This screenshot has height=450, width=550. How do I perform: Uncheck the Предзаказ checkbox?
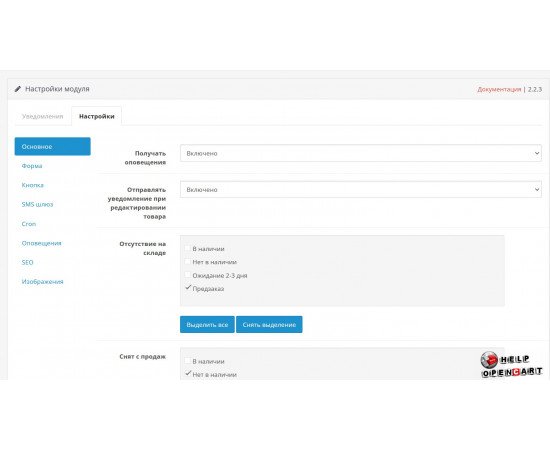188,288
